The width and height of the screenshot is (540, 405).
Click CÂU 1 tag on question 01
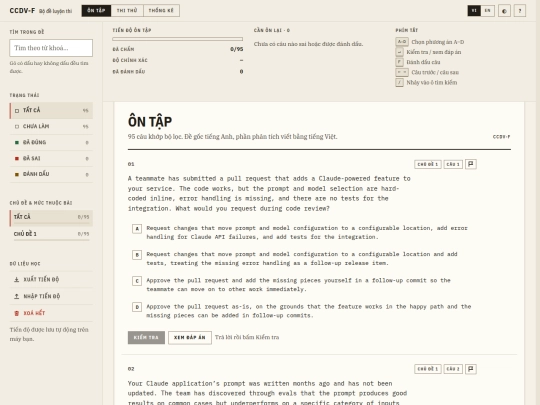point(453,164)
